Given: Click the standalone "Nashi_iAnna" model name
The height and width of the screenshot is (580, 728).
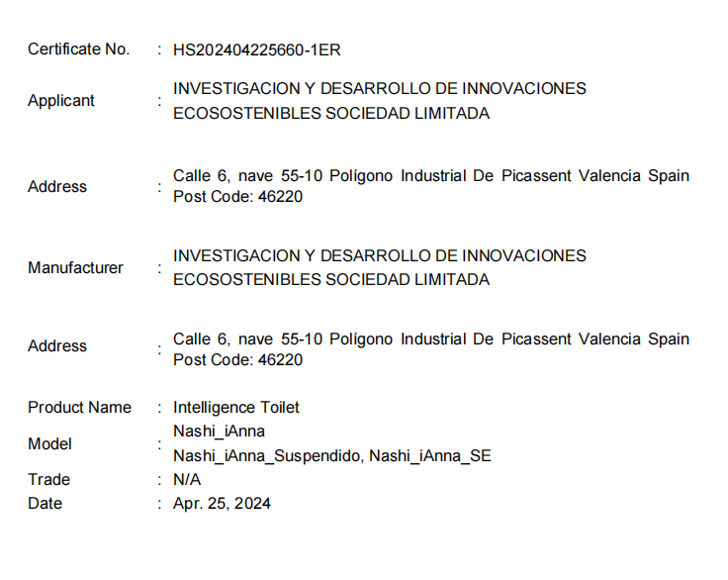Looking at the screenshot, I should 219,431.
